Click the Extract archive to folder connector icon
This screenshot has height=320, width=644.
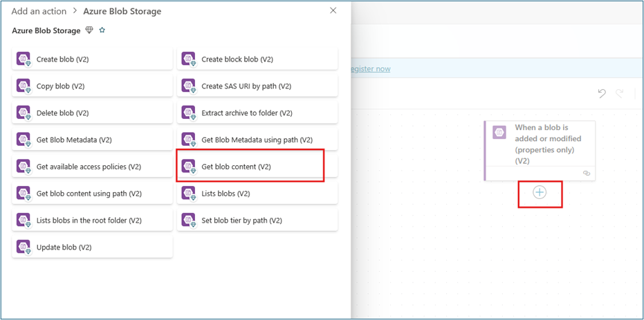(x=189, y=113)
